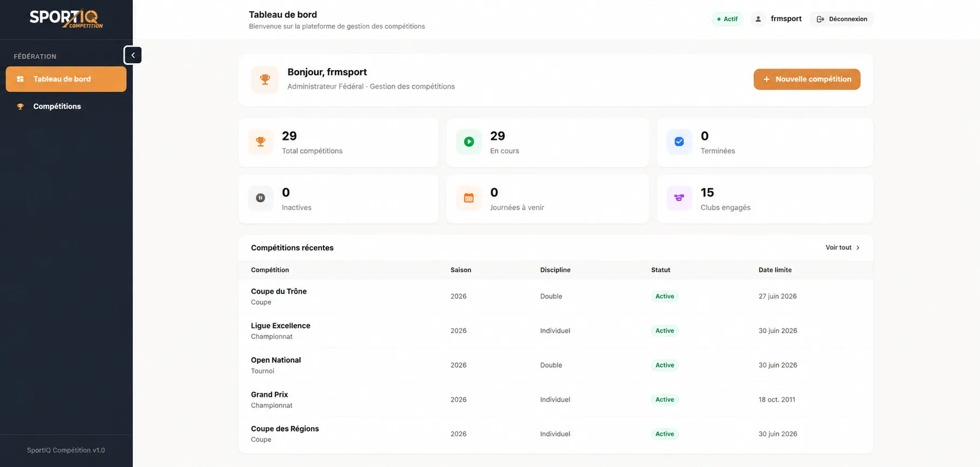Open the Grand Prix competition entry
The image size is (980, 467).
click(x=556, y=400)
